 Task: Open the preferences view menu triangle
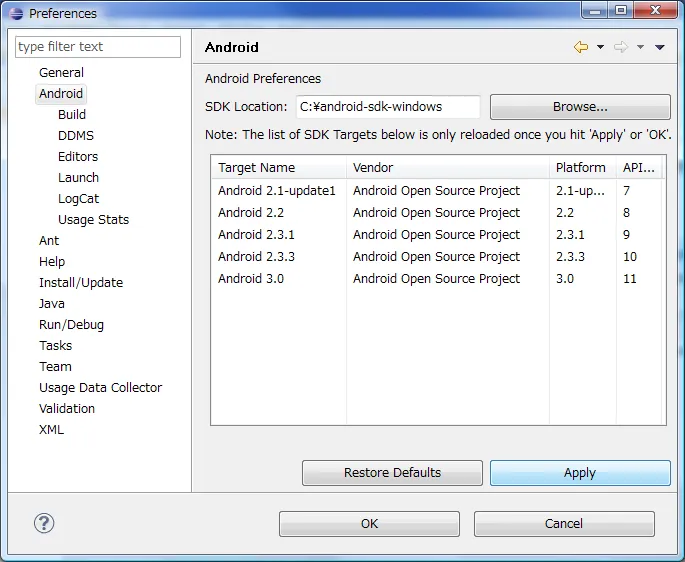(660, 47)
